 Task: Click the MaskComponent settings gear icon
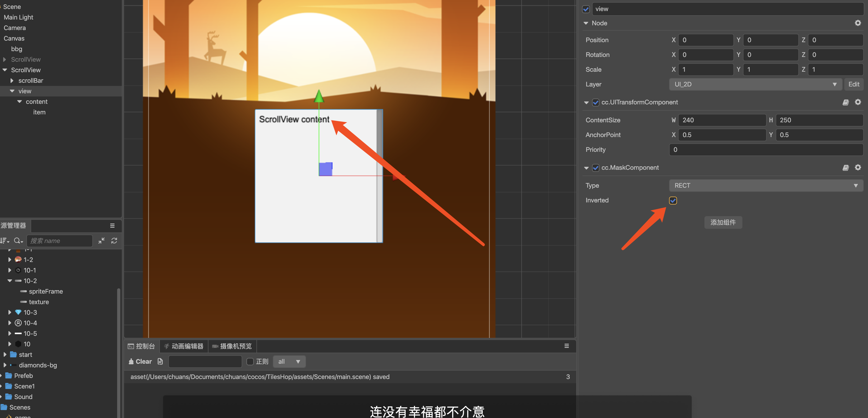pyautogui.click(x=857, y=168)
